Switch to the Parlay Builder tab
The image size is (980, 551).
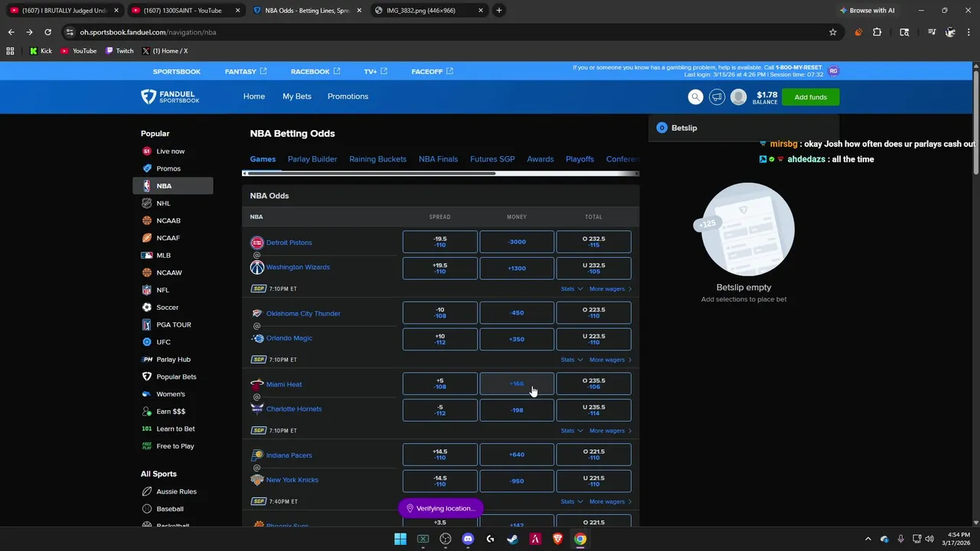312,159
